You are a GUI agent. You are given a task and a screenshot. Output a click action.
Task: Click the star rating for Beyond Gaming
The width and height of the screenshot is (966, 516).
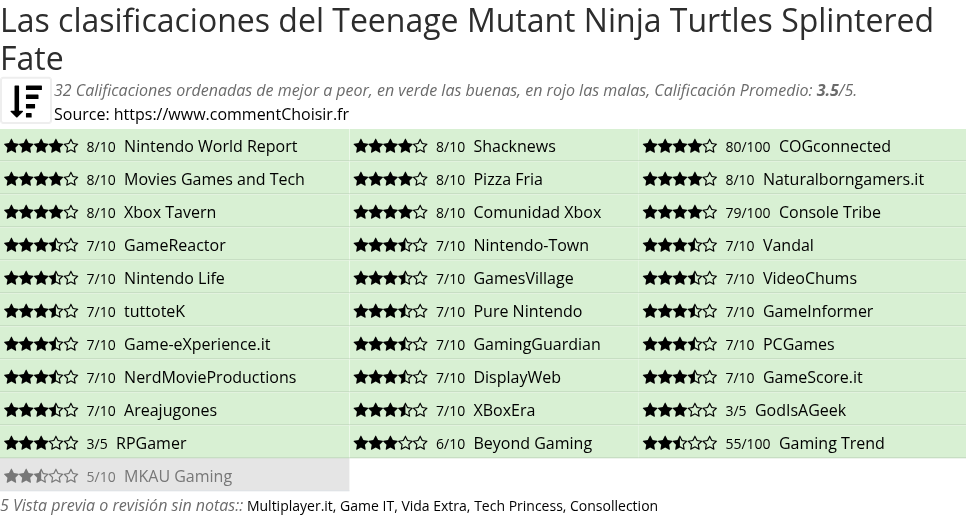click(x=390, y=443)
